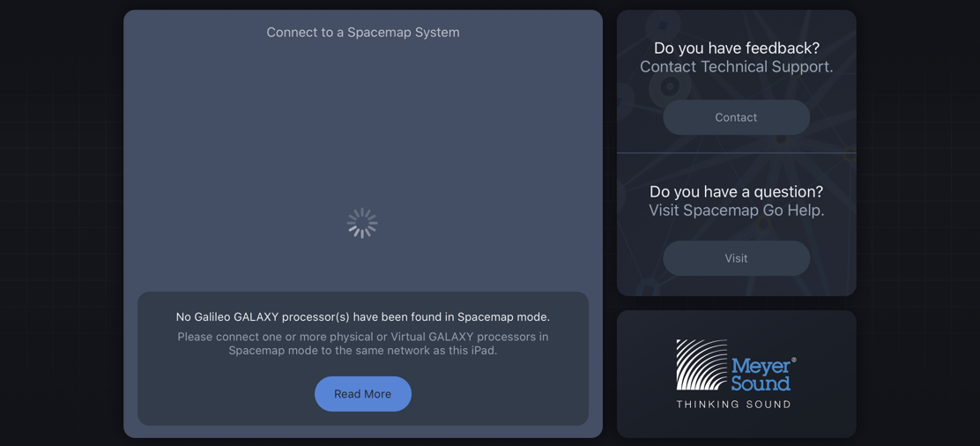This screenshot has width=980, height=446.
Task: Click the No Galileo GALAXY processor(s) message
Action: click(363, 317)
